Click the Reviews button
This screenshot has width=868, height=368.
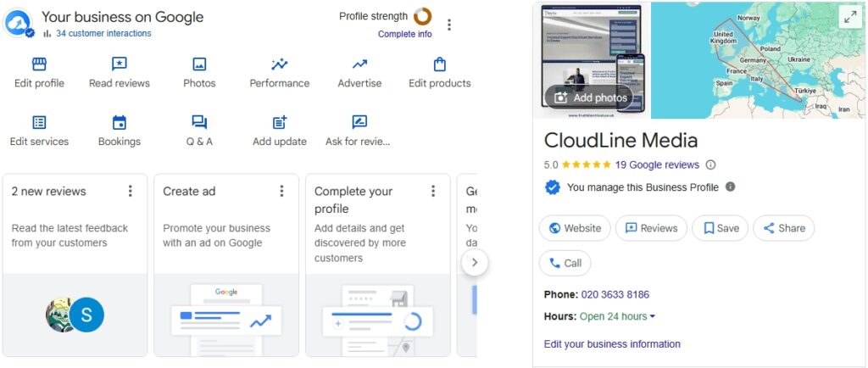651,228
